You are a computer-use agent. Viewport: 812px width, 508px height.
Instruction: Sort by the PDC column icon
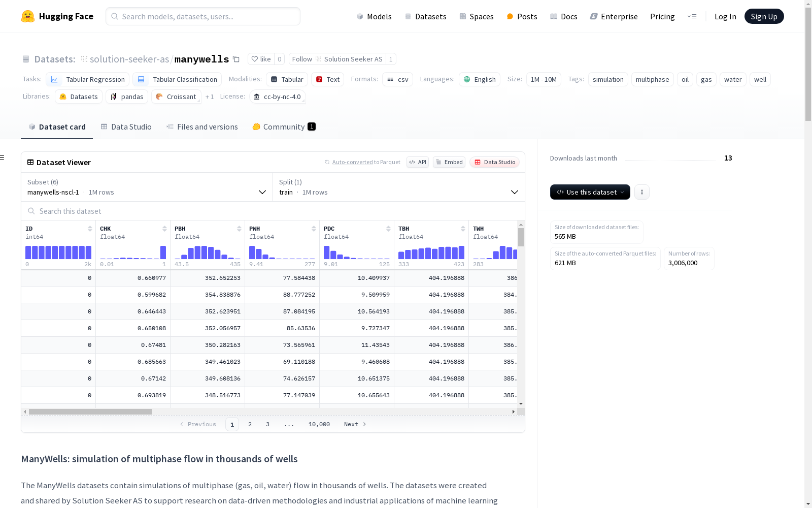(388, 229)
